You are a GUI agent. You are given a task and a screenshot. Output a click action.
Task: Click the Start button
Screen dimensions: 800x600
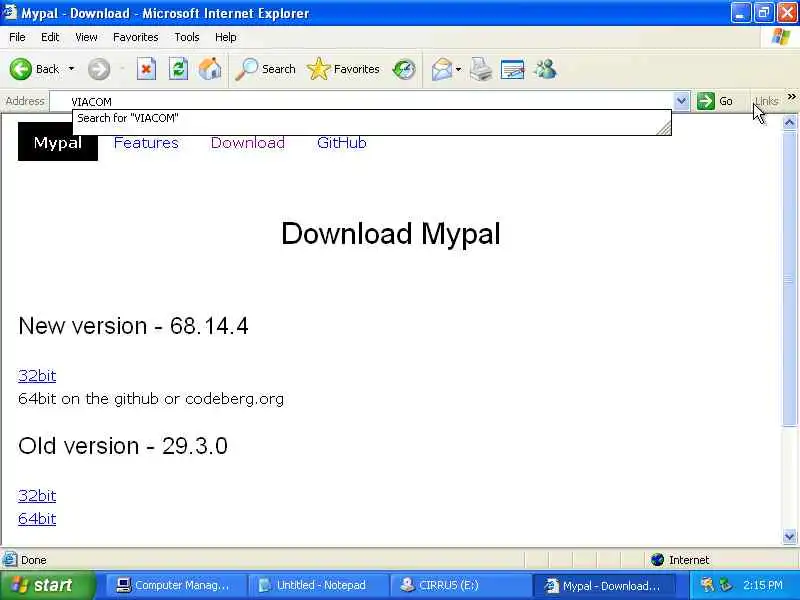(47, 585)
